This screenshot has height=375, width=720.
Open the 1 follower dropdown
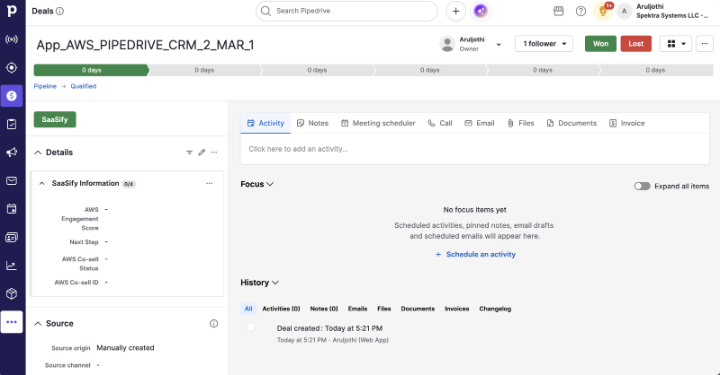point(544,44)
